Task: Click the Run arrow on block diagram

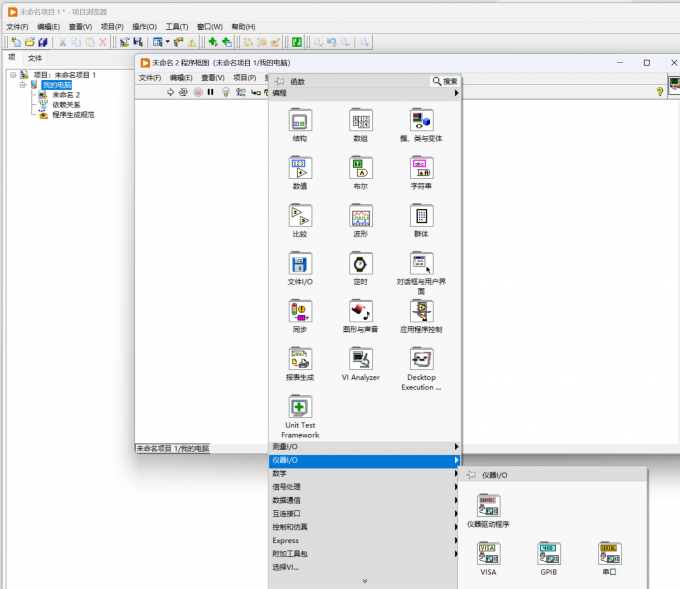Action: [x=170, y=92]
